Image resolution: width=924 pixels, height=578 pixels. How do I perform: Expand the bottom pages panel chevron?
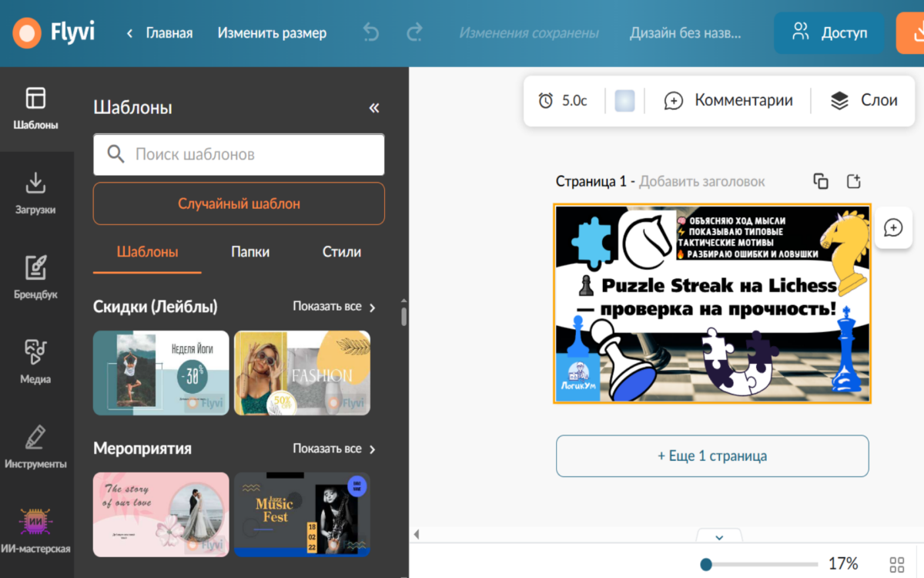[x=719, y=537]
